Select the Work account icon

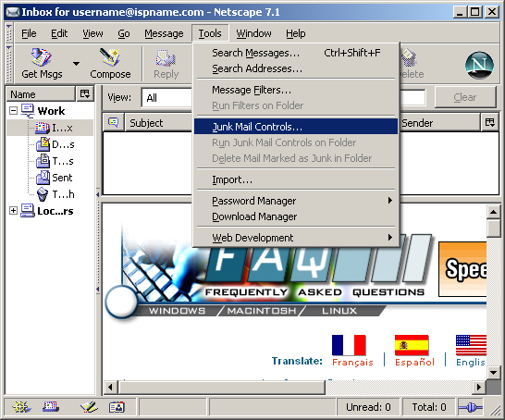tap(28, 110)
